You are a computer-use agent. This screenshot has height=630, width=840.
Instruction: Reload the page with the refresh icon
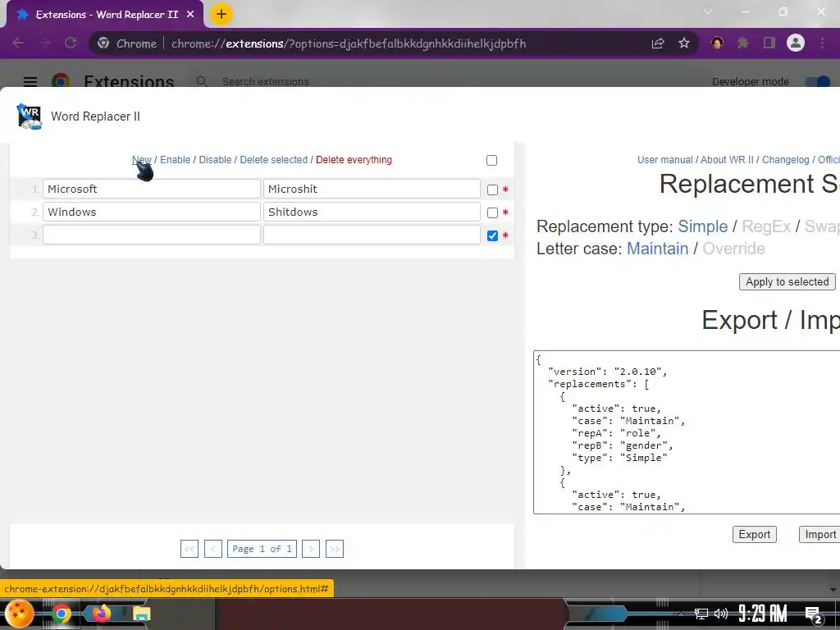point(71,43)
